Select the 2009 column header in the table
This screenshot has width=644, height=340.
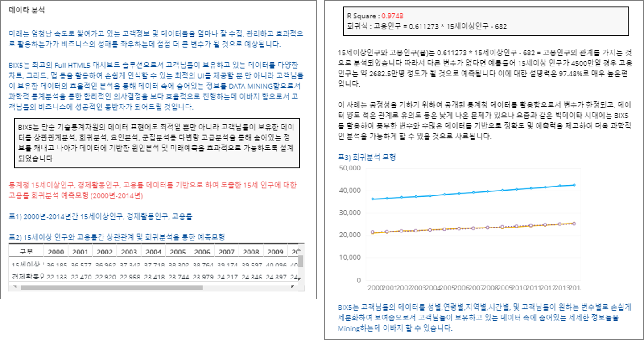coord(275,251)
